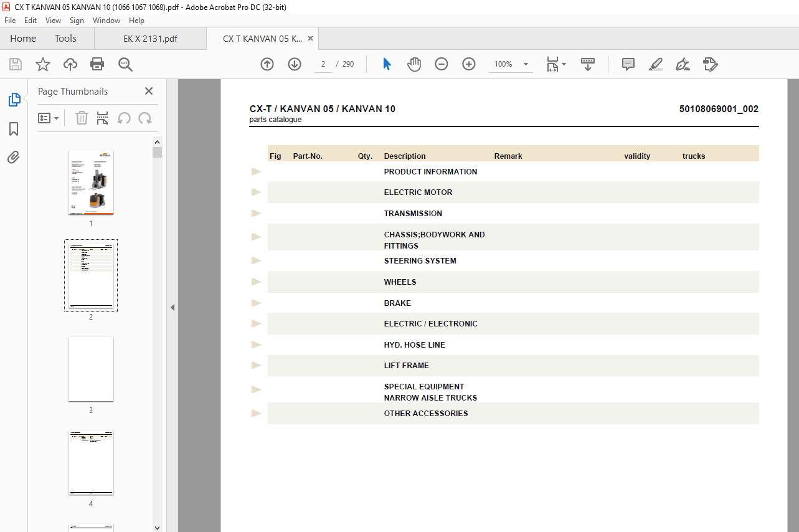Switch to the EK X 2131.pdf tab

tap(150, 39)
